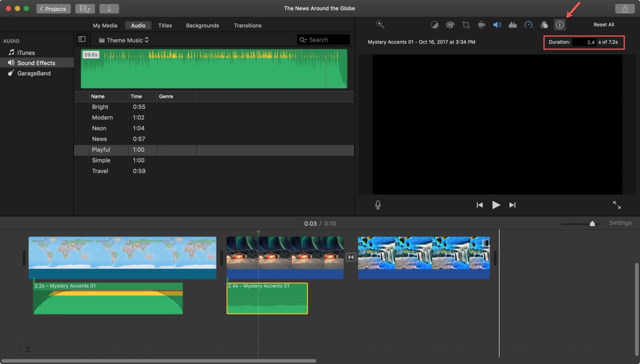Viewport: 640px width, 364px height.
Task: Toggle the media browser sidebar panel
Action: click(81, 39)
